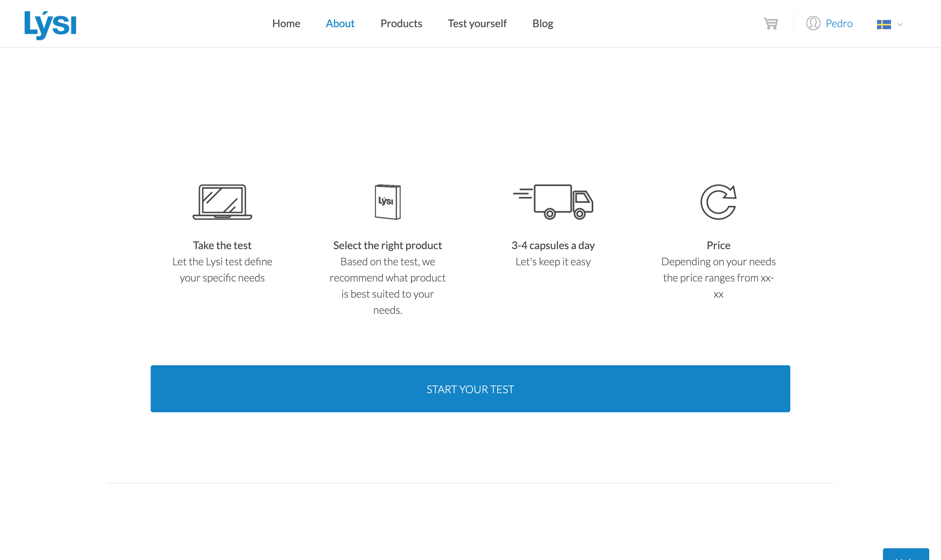Click the delivery truck icon
The width and height of the screenshot is (941, 560).
553,202
